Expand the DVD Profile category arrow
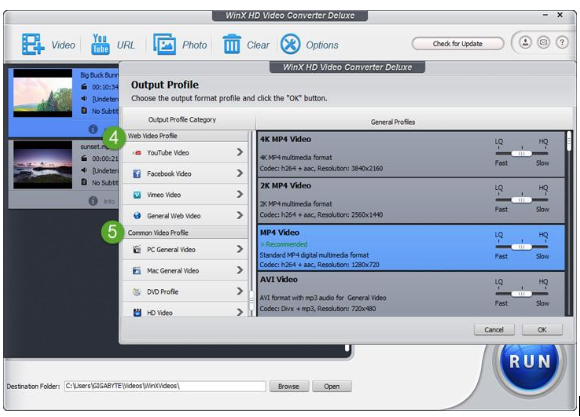Image resolution: width=580 pixels, height=417 pixels. pyautogui.click(x=240, y=291)
